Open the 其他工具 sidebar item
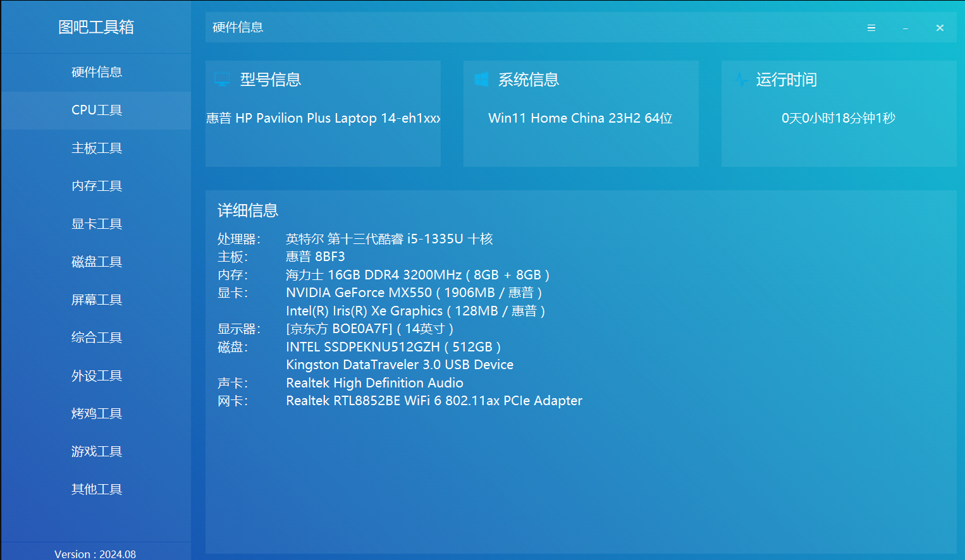 96,489
